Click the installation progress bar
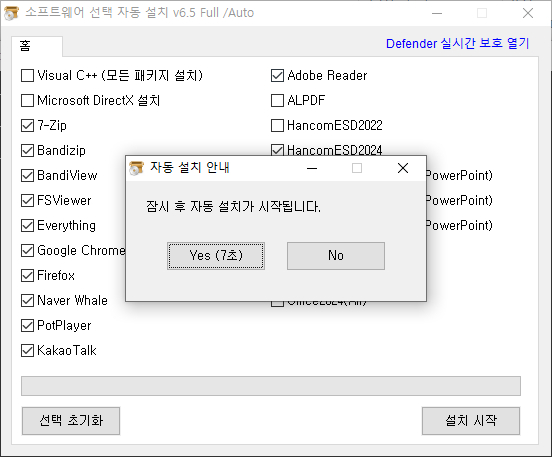The width and height of the screenshot is (552, 457). (271, 386)
